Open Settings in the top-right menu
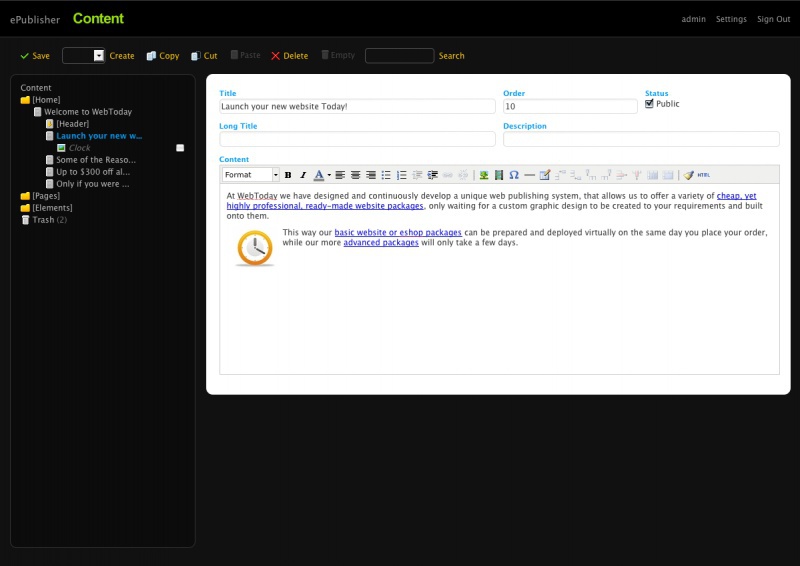This screenshot has height=566, width=800. 731,19
